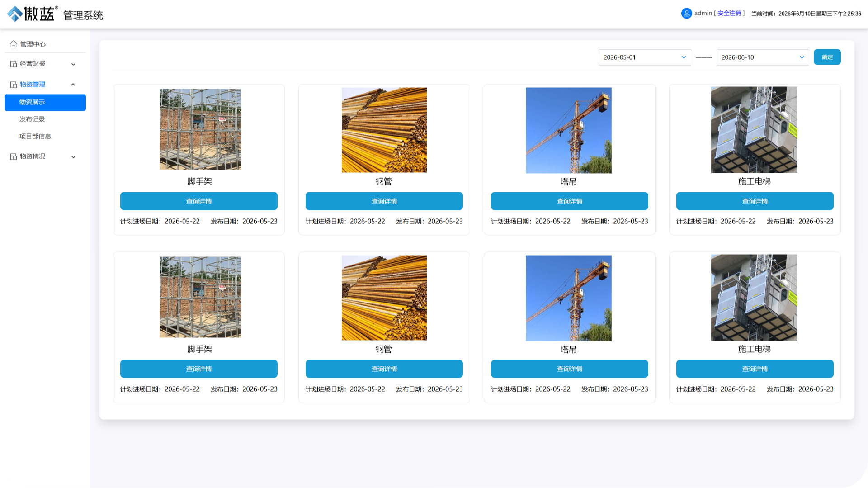Click second-row steel pipe 钢管 photo

pyautogui.click(x=384, y=298)
